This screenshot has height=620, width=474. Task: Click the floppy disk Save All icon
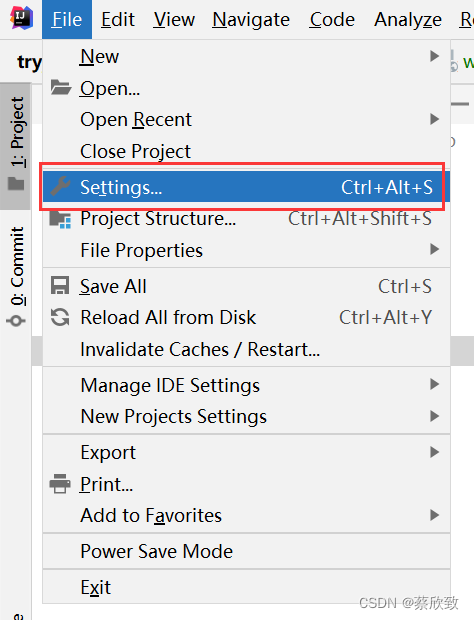click(x=60, y=285)
